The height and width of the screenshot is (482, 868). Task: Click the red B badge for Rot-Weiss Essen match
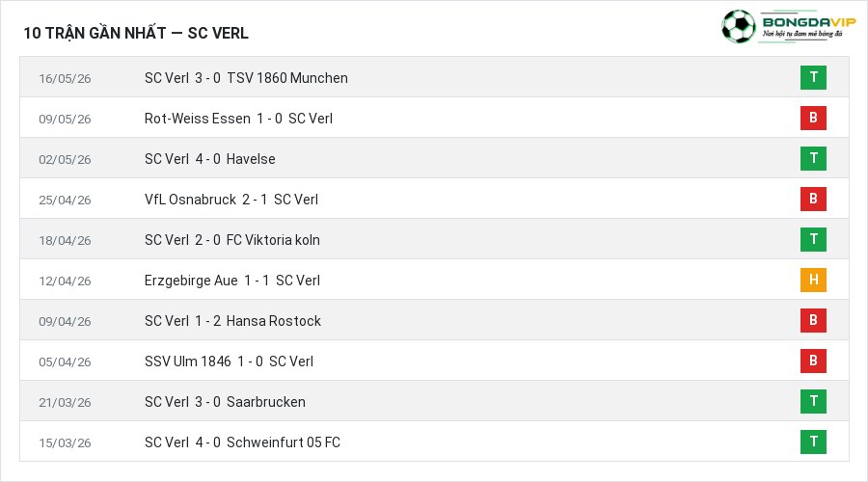813,118
